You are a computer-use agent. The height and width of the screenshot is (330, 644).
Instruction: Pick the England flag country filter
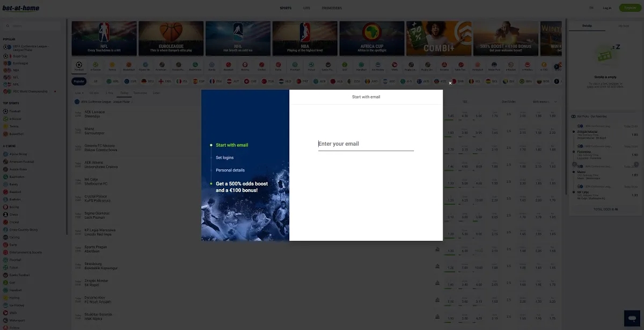(x=165, y=81)
